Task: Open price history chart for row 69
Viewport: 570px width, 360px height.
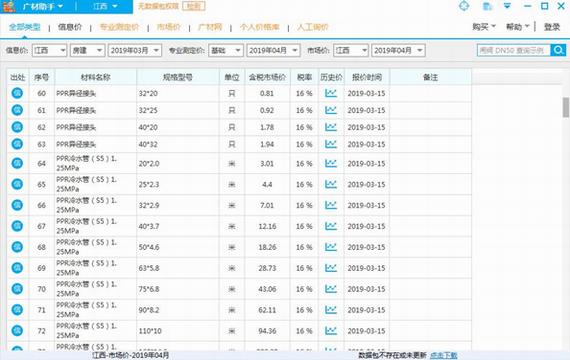Action: pyautogui.click(x=331, y=268)
